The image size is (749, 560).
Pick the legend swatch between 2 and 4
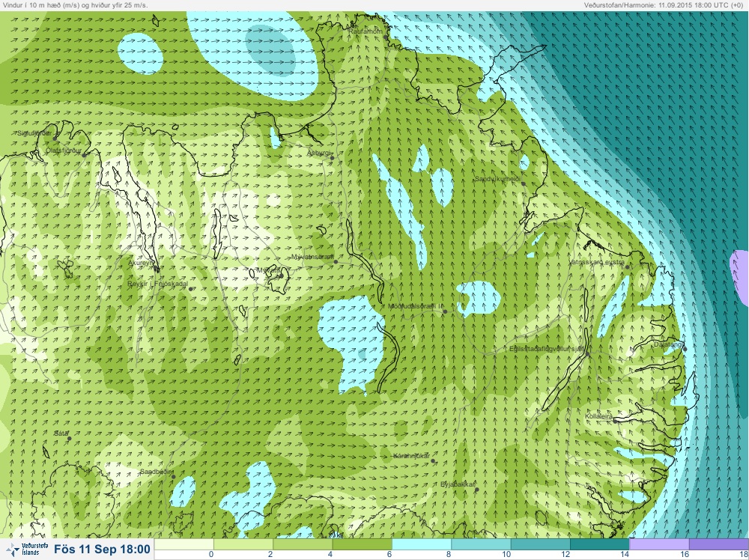pyautogui.click(x=303, y=544)
